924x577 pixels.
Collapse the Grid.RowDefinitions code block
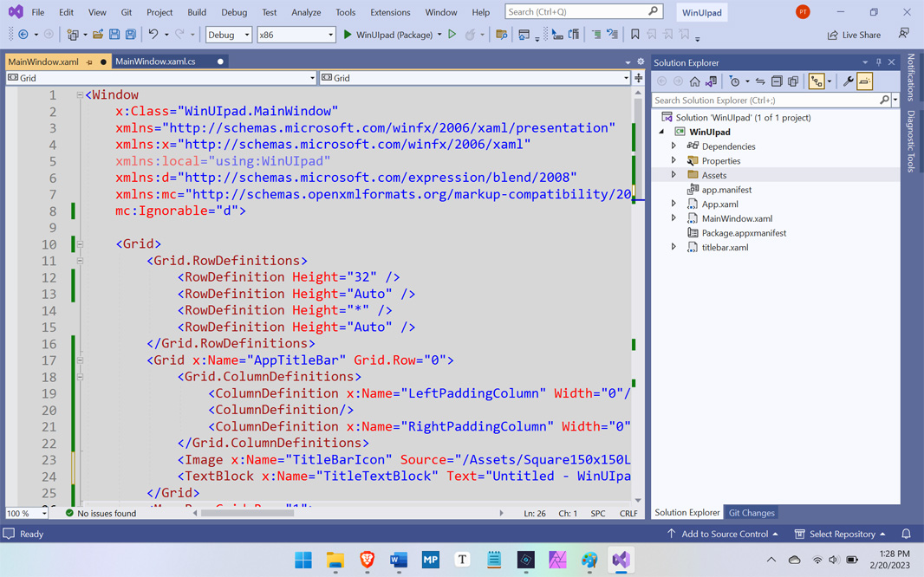coord(80,260)
